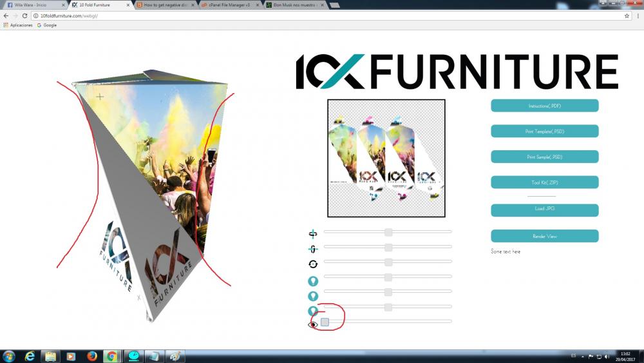Screen dimensions: 644x363
Task: Click the second light bulb icon
Action: [x=313, y=296]
